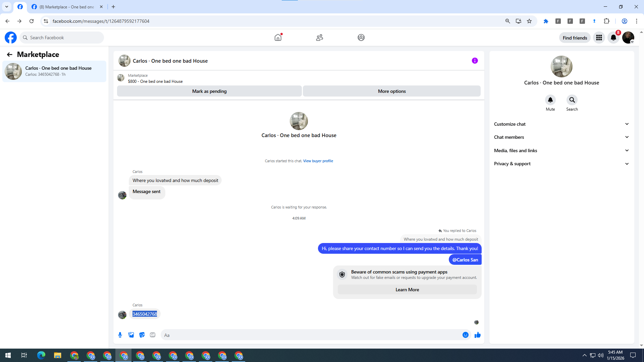Expand Privacy & support section
644x362 pixels.
[561, 164]
